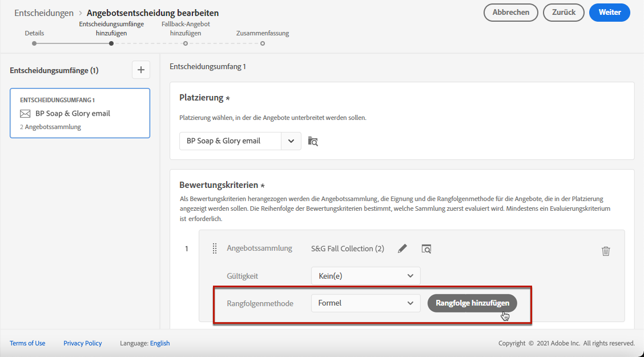Delete evaluation criterion with trash icon
Image resolution: width=644 pixels, height=357 pixels.
[x=606, y=251]
